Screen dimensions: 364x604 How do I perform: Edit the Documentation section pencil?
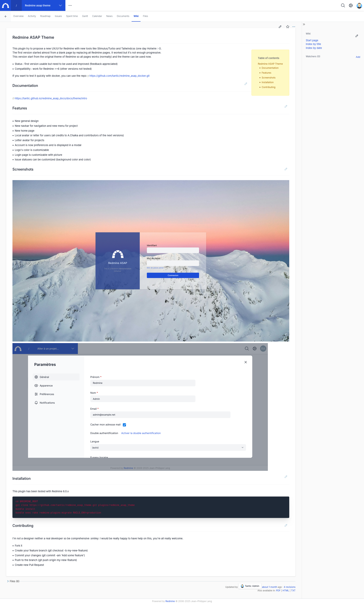246,84
